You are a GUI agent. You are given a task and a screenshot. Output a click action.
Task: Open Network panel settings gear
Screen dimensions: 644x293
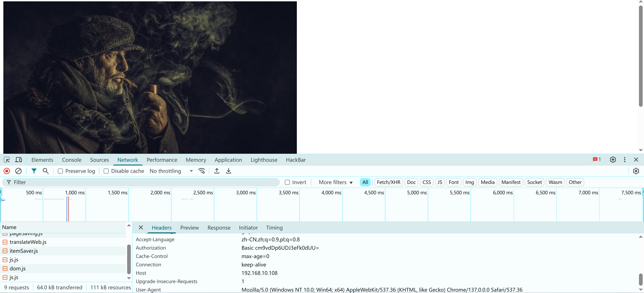(636, 171)
